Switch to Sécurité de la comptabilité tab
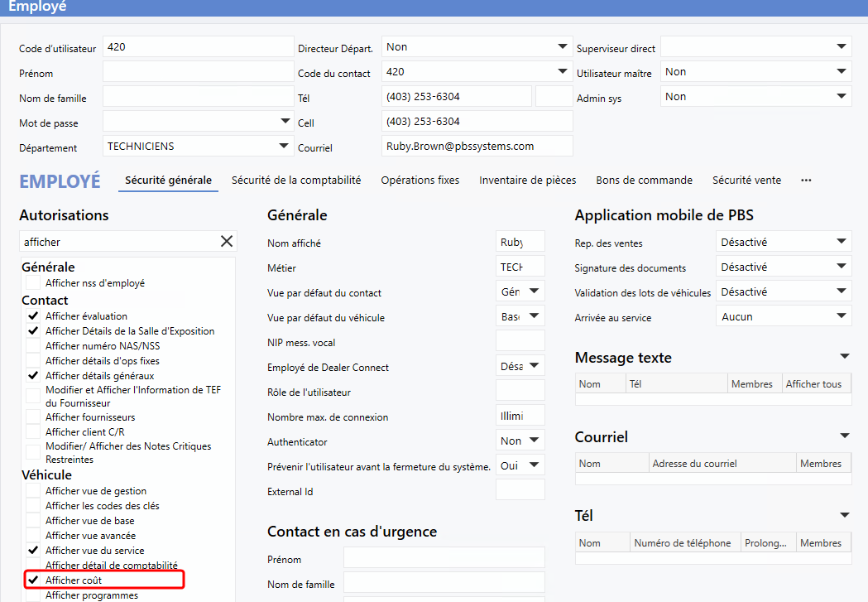Screen dimensions: 868x602 pos(296,181)
